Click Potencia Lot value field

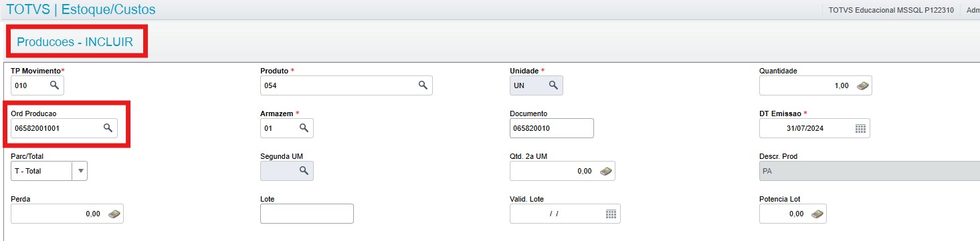click(x=793, y=214)
